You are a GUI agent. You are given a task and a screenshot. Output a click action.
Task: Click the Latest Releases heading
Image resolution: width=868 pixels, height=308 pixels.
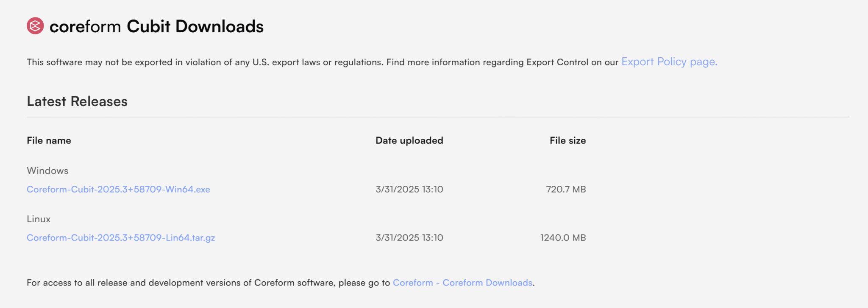click(77, 101)
